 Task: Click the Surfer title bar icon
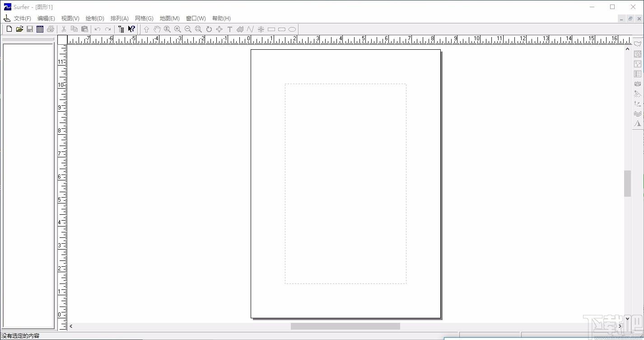pyautogui.click(x=7, y=7)
